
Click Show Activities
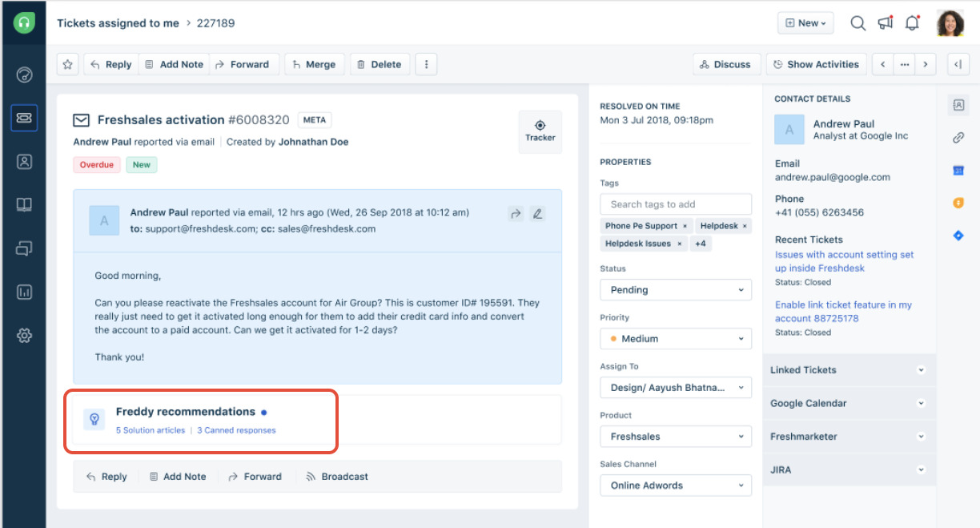(816, 64)
